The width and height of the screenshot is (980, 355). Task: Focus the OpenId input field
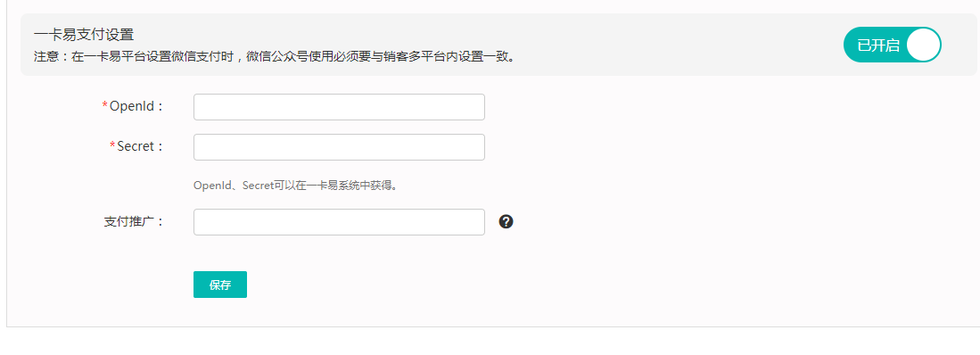point(340,107)
